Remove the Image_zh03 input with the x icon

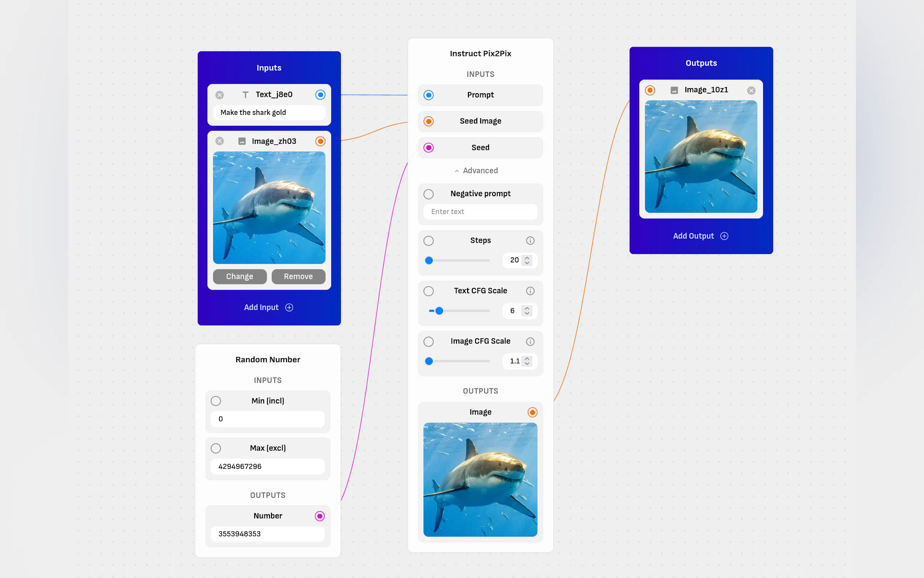220,141
